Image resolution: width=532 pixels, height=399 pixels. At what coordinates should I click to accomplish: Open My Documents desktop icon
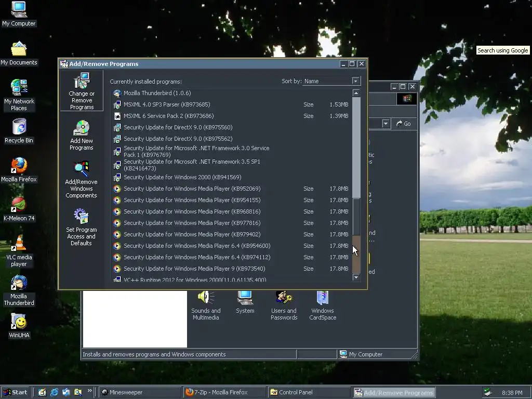click(x=19, y=54)
